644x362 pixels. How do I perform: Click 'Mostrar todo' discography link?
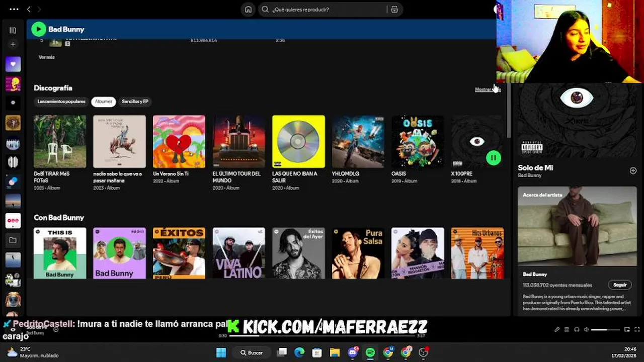488,89
